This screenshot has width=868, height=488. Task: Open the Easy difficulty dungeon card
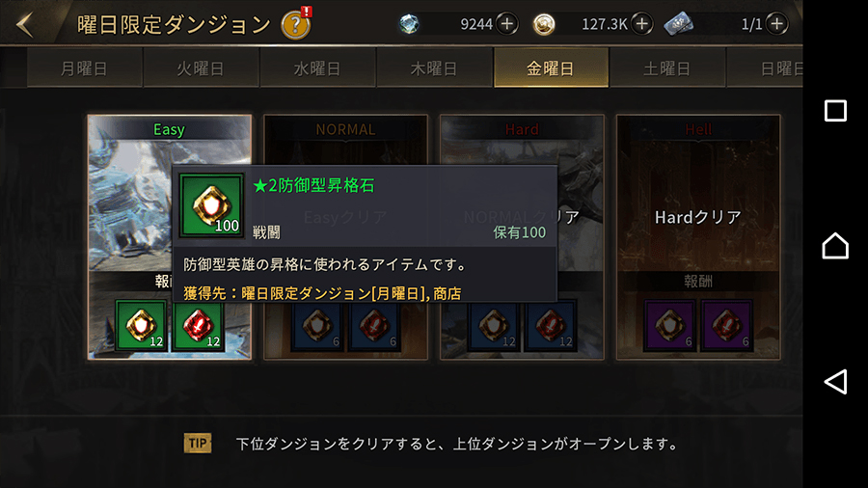coord(170,237)
